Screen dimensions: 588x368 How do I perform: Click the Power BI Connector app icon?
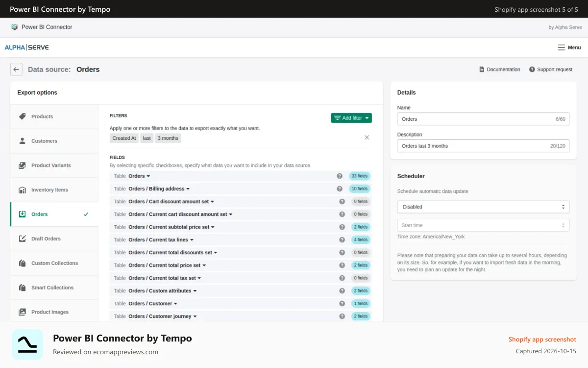14,27
